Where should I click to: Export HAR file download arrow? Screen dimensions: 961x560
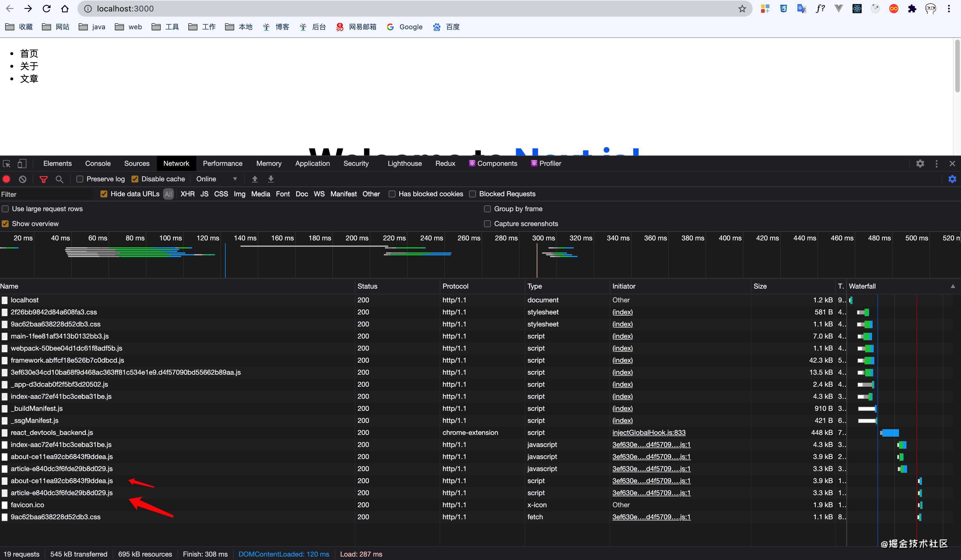click(271, 179)
